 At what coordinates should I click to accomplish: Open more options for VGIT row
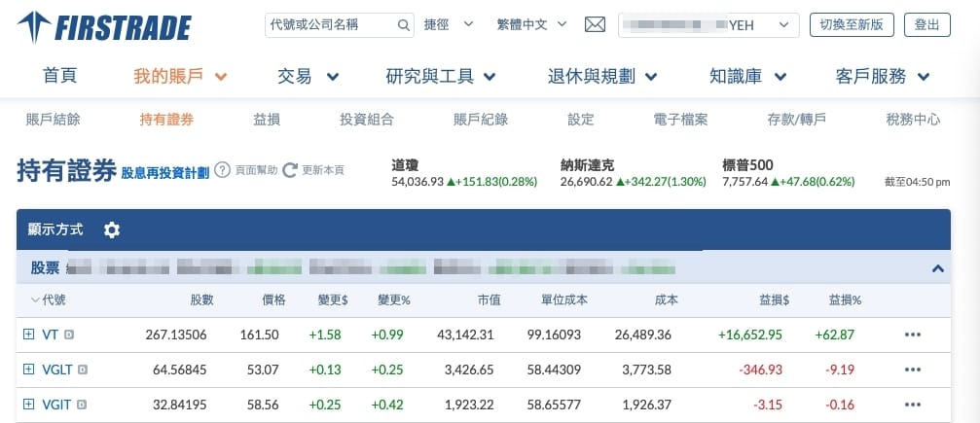[913, 405]
